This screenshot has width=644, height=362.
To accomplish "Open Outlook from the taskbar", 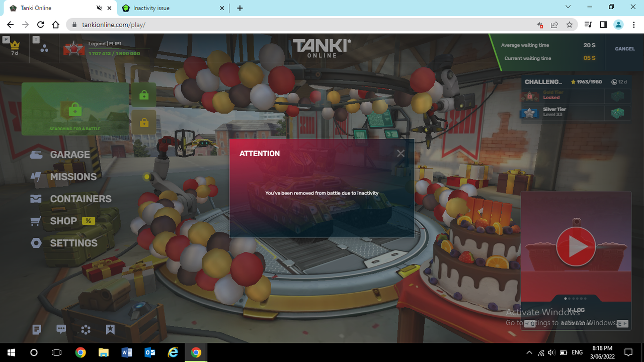I will click(150, 352).
